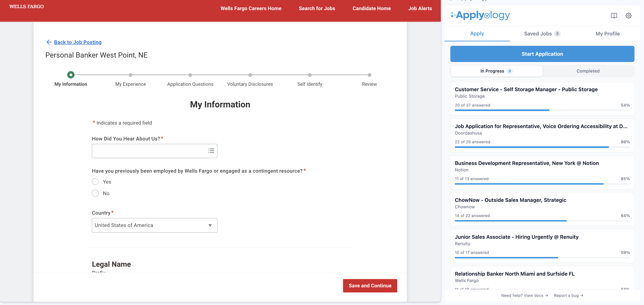Click the Wells Fargo logo
This screenshot has width=644, height=305.
27,6
